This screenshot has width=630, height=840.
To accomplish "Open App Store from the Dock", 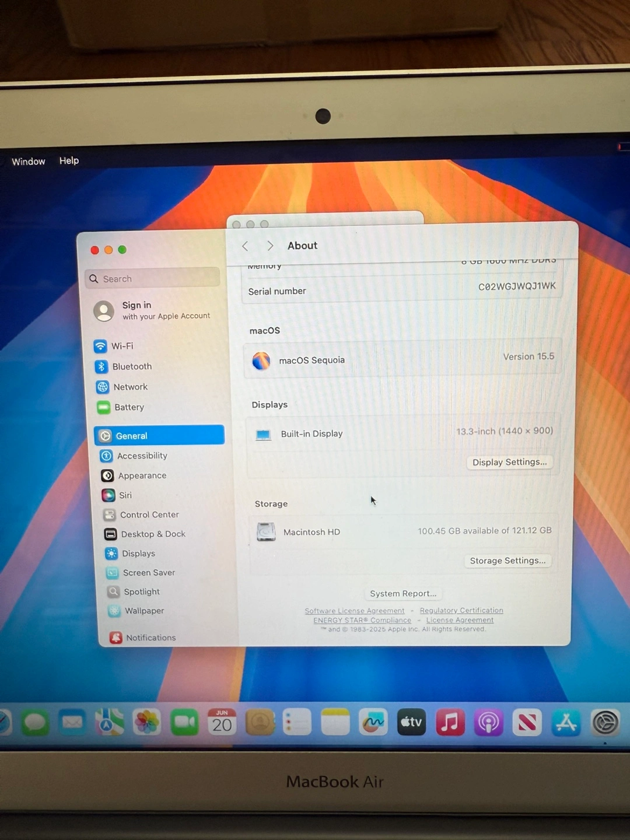I will [566, 723].
